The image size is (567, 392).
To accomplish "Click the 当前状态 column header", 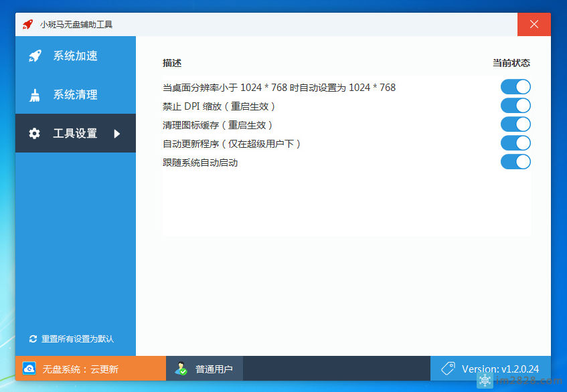I will click(x=510, y=63).
